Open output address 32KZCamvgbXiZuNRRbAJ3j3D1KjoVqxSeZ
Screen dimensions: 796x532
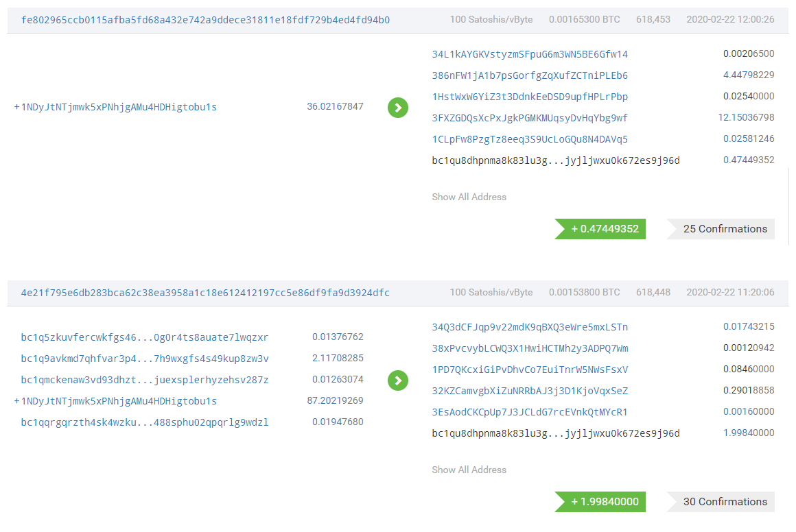(530, 391)
